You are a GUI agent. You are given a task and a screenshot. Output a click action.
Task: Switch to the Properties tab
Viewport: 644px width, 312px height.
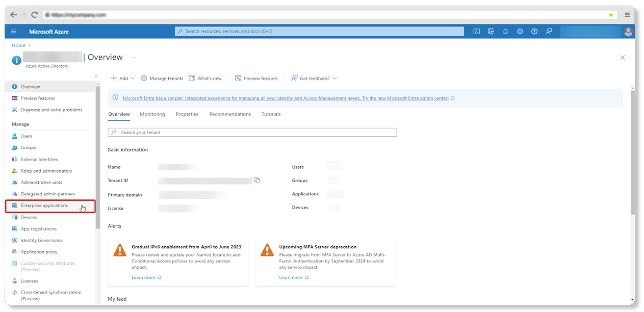(187, 114)
